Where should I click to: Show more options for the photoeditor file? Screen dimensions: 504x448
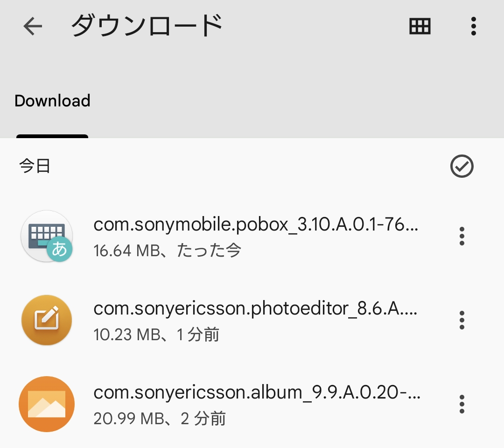[x=462, y=320]
